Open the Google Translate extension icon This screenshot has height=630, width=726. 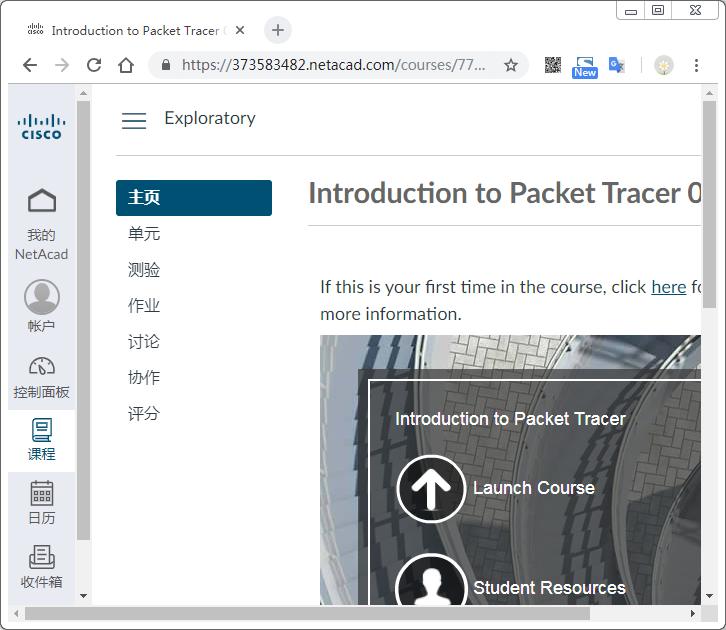click(616, 65)
